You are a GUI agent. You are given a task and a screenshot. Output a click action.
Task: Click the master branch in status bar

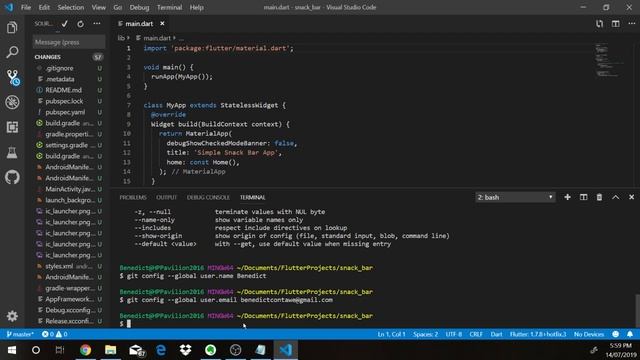(20, 334)
